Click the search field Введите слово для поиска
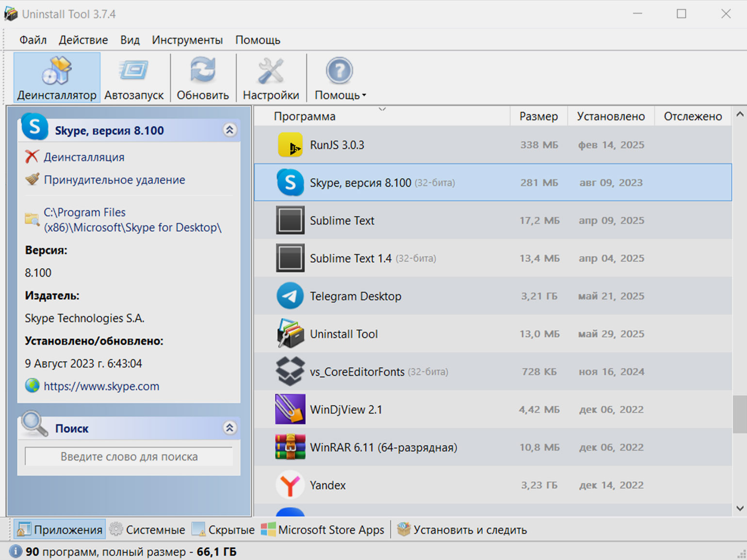Viewport: 747px width, 560px height. [x=129, y=456]
